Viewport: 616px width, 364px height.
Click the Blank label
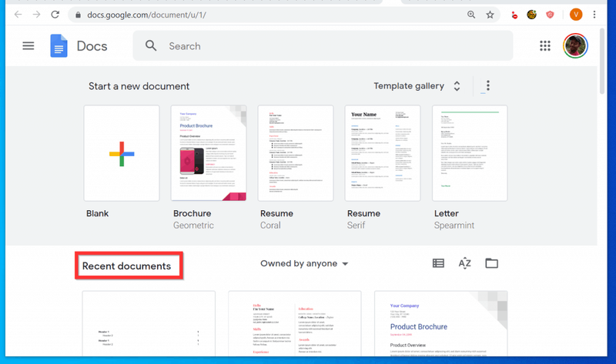(x=98, y=213)
